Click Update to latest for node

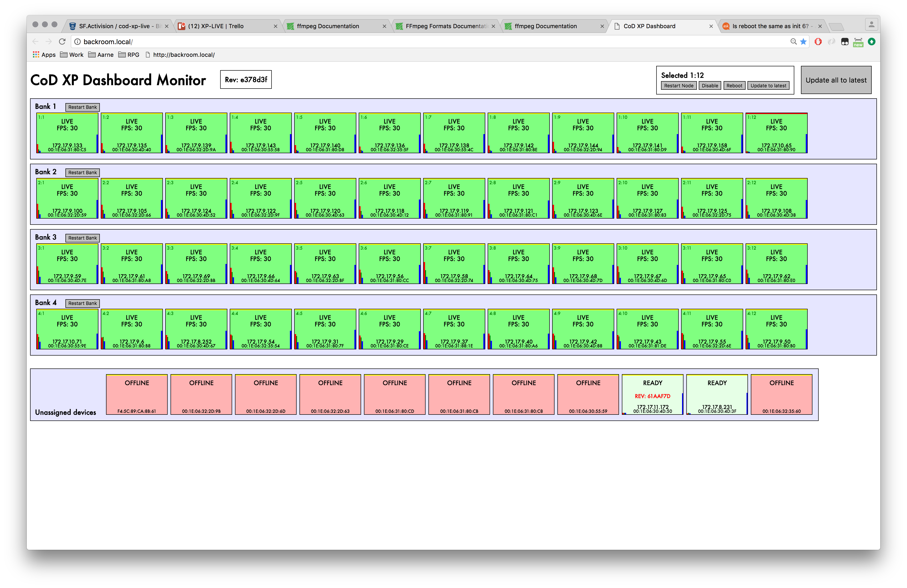click(768, 86)
